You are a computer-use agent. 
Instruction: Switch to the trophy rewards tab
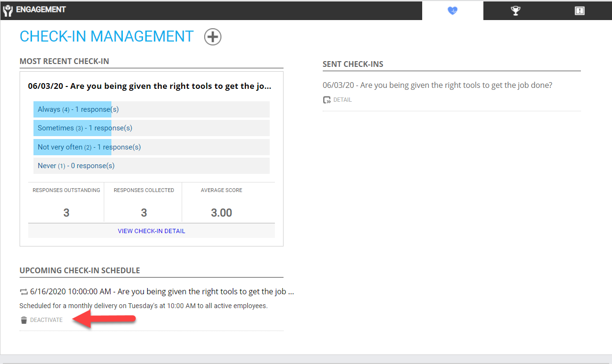tap(515, 10)
